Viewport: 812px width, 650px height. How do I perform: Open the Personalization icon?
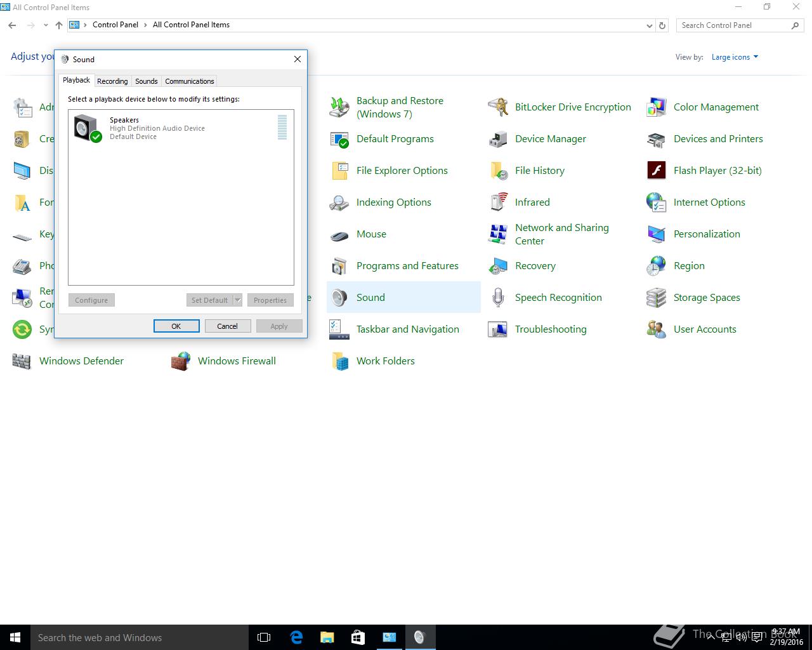coord(657,234)
